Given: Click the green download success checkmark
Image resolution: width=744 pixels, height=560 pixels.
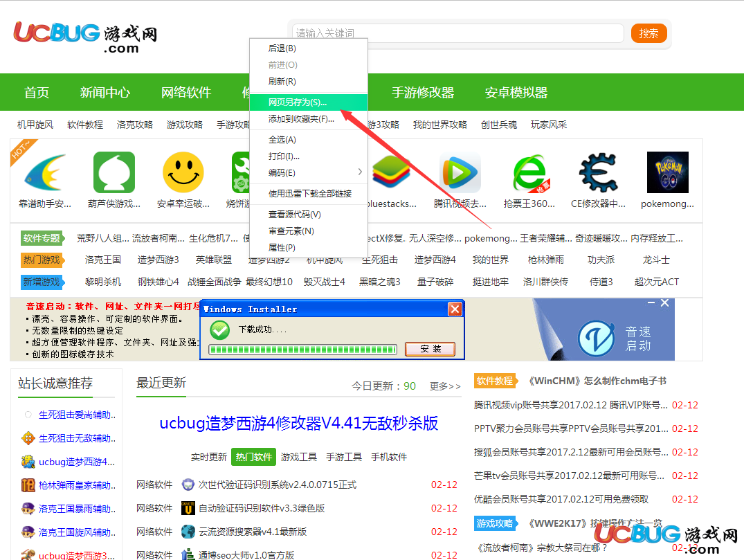Looking at the screenshot, I should coord(219,329).
